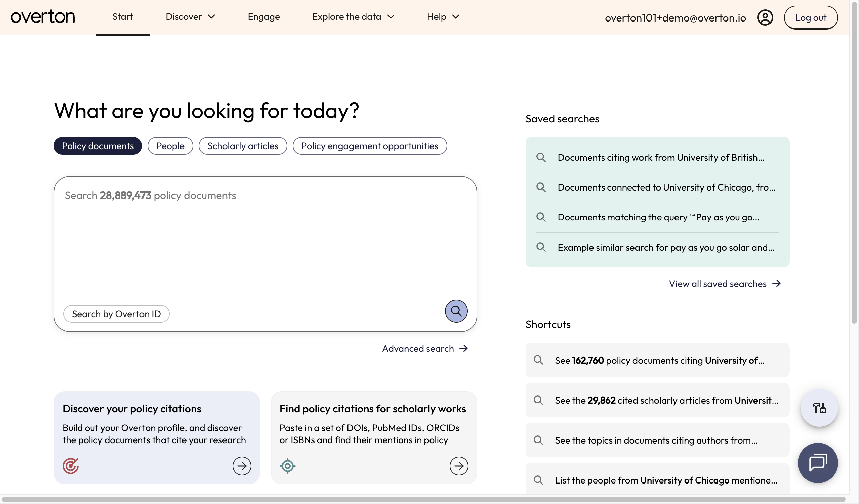This screenshot has width=859, height=504.
Task: Expand the Discover menu
Action: click(x=190, y=17)
